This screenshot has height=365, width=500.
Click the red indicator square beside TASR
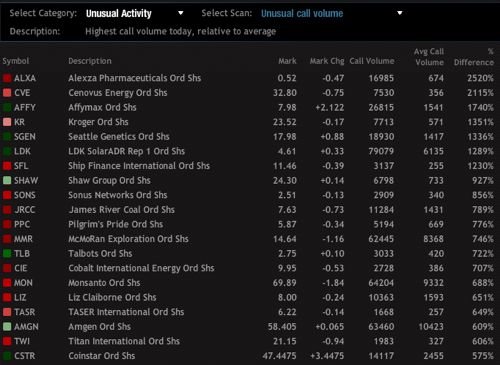click(x=7, y=312)
